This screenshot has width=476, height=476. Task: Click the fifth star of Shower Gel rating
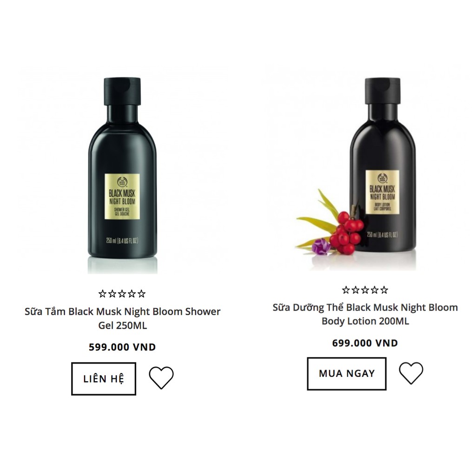click(141, 294)
